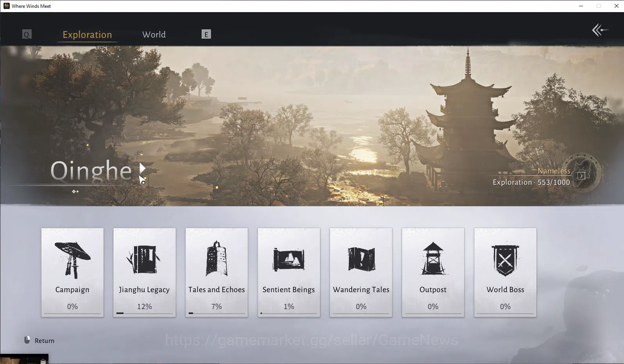The height and width of the screenshot is (364, 624).
Task: Click the Tales and Echoes 7% progress bar
Action: tap(216, 313)
